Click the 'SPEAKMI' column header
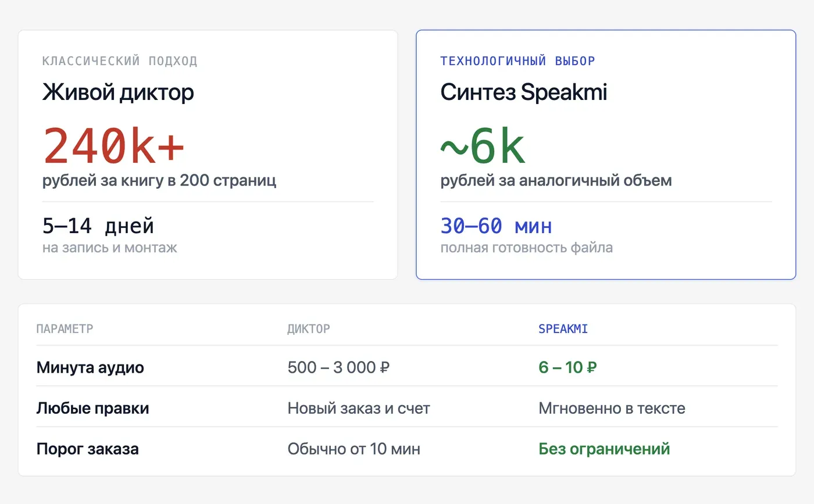 tap(563, 329)
